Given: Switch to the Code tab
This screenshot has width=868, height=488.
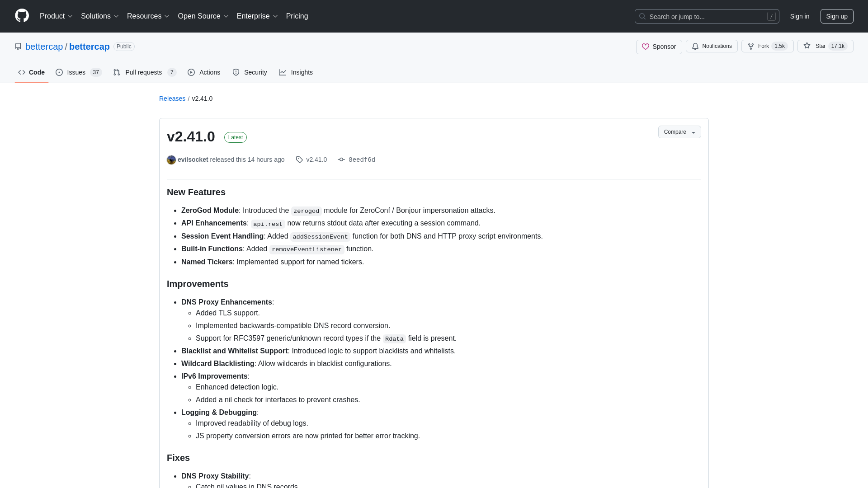Looking at the screenshot, I should 31,72.
